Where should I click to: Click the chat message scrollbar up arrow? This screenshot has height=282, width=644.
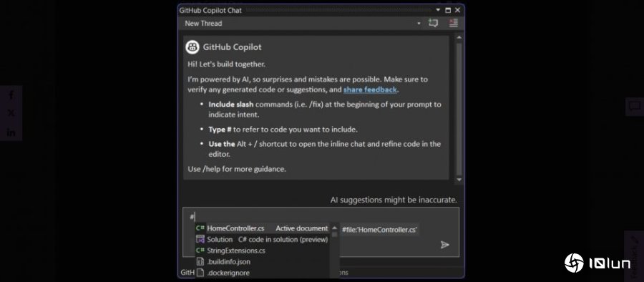459,37
